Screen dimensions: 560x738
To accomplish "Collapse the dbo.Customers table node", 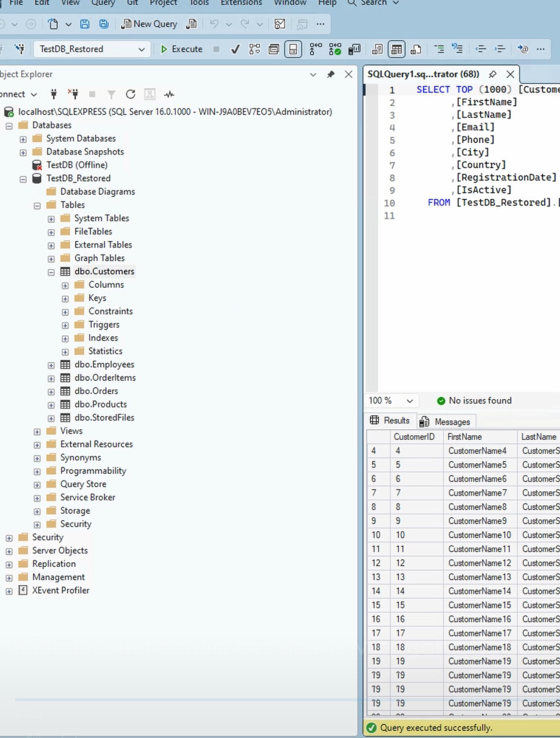I will pos(51,272).
